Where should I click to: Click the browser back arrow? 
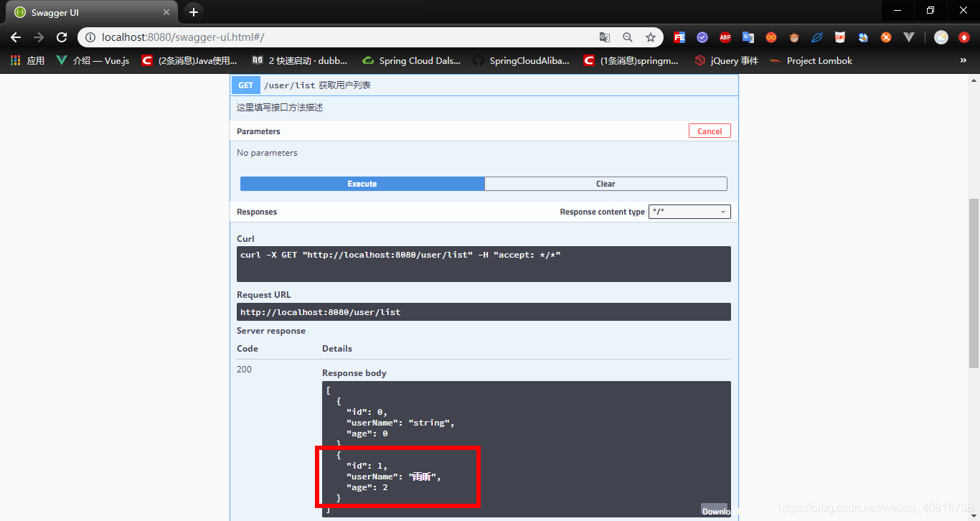click(16, 37)
